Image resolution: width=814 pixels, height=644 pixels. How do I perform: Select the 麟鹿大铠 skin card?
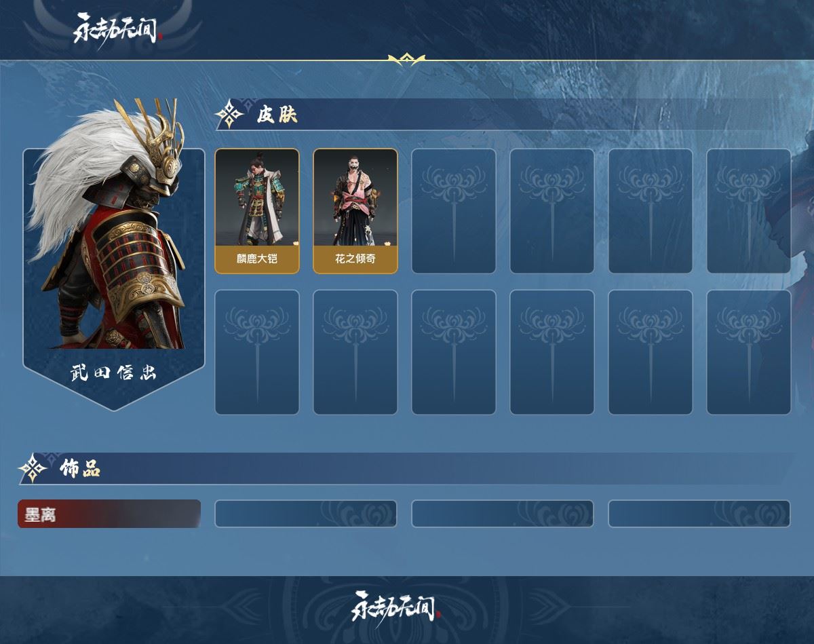click(x=257, y=211)
